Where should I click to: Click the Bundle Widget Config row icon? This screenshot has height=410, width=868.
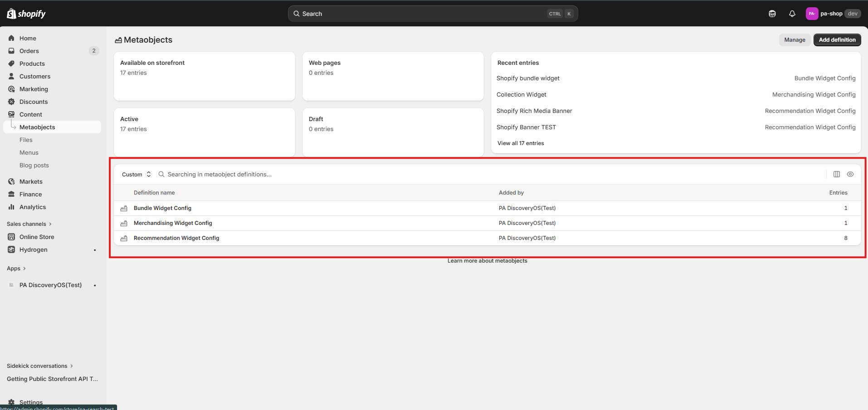click(124, 208)
